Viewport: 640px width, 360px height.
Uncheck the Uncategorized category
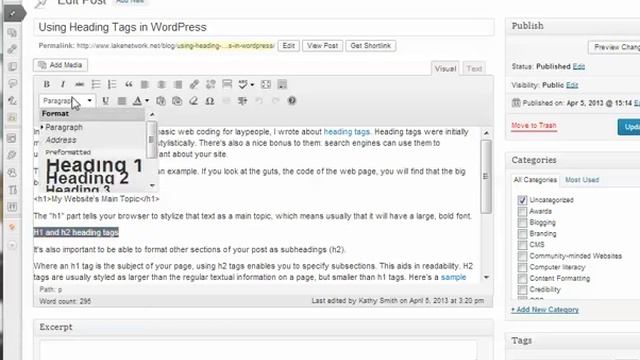point(522,200)
